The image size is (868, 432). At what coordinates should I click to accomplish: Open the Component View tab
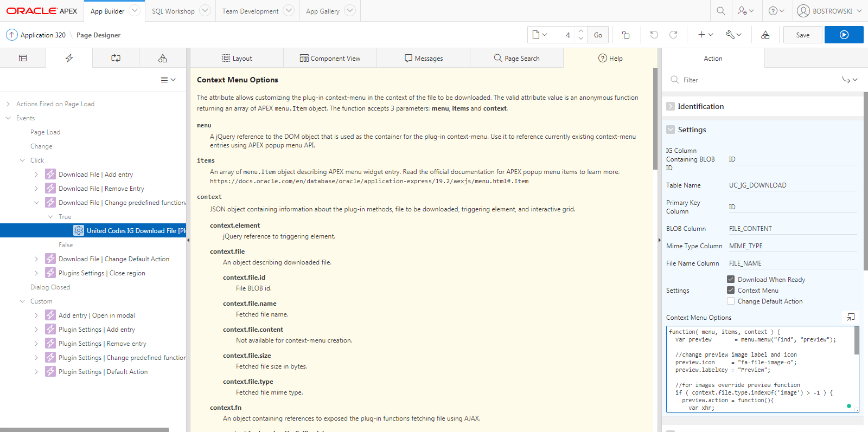(330, 58)
